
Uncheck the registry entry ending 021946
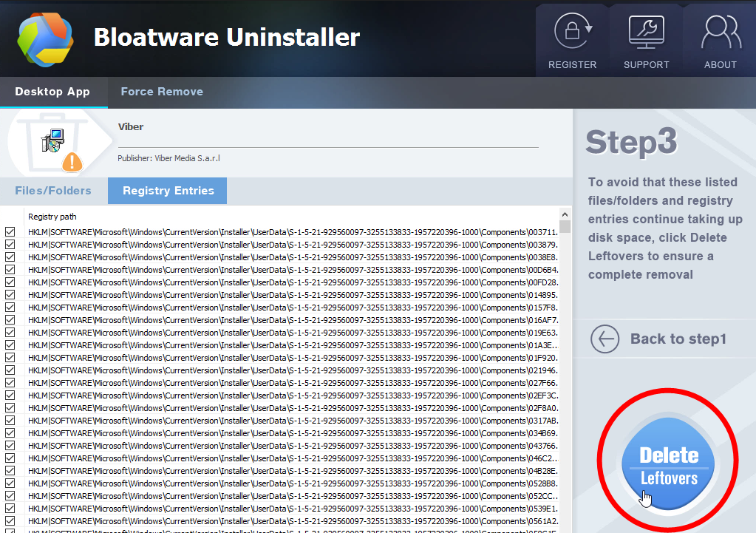(x=10, y=370)
